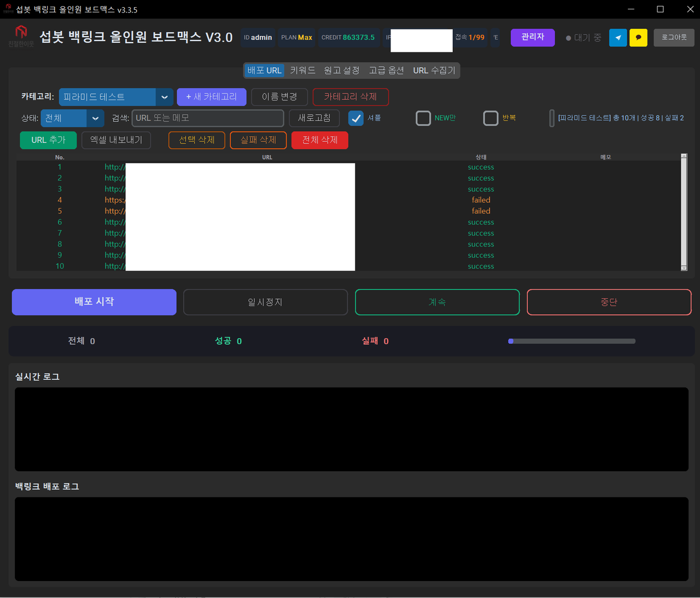Click + 새 카테고리 button
Viewport: 700px width, 598px height.
tap(212, 97)
